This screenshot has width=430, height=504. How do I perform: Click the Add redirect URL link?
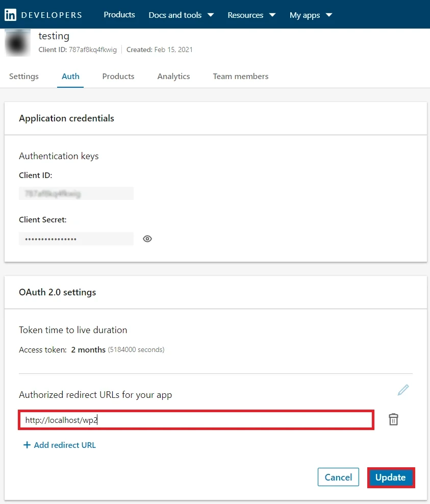point(64,445)
